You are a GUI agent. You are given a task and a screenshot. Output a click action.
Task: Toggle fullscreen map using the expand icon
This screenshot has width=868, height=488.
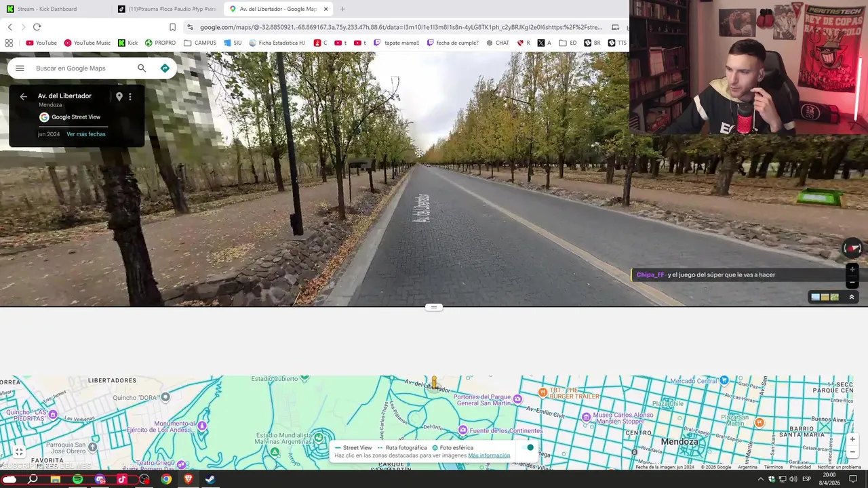coord(19,451)
